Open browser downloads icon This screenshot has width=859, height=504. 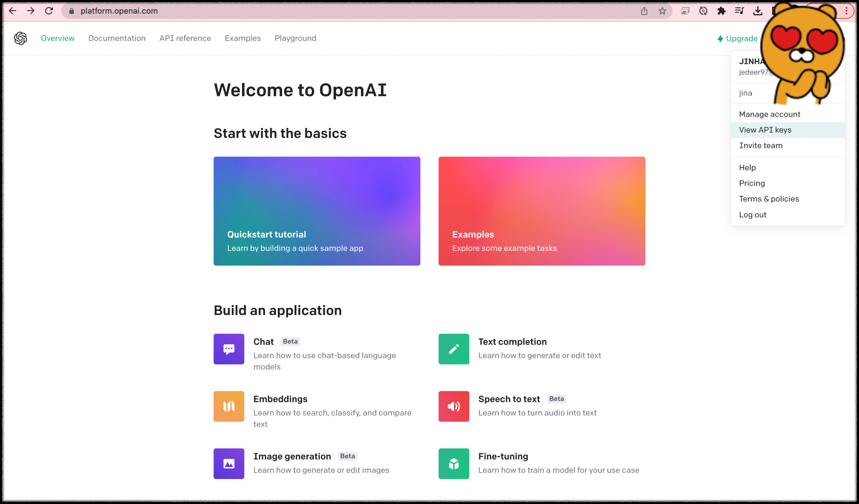point(757,11)
